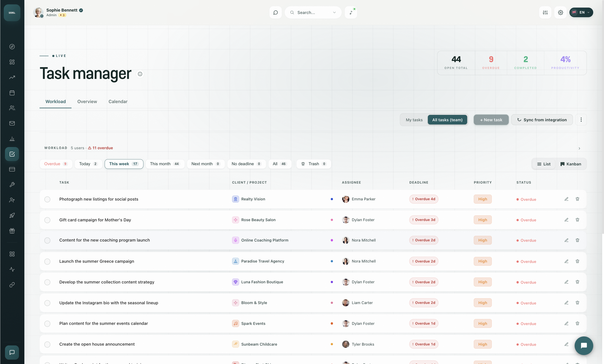
Task: Open the activity pulse icon in sidebar
Action: (12, 269)
